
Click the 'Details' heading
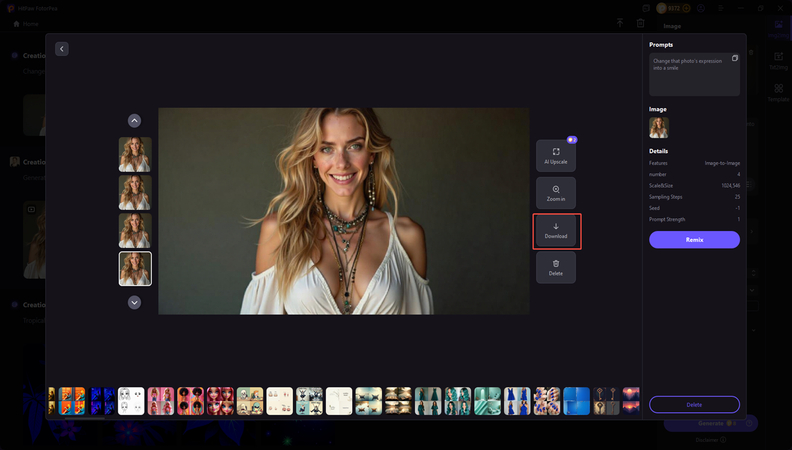point(658,151)
